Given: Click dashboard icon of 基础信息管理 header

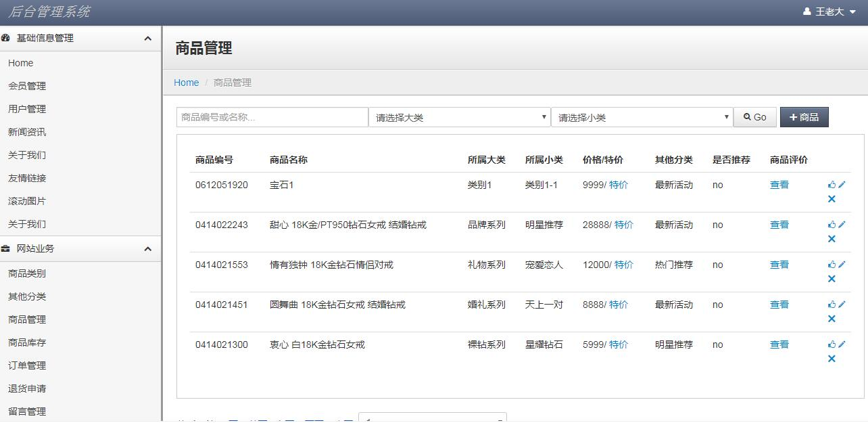Looking at the screenshot, I should (5, 38).
